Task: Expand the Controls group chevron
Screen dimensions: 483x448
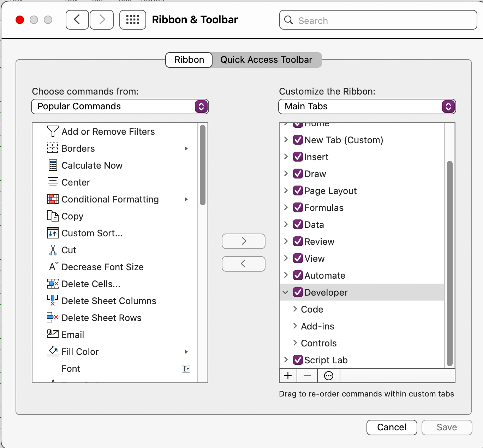Action: coord(295,343)
